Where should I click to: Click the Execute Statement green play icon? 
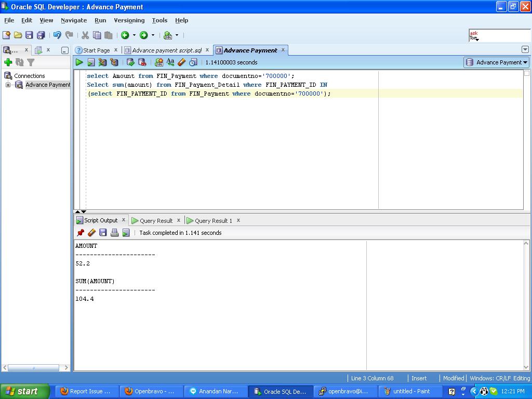point(79,62)
